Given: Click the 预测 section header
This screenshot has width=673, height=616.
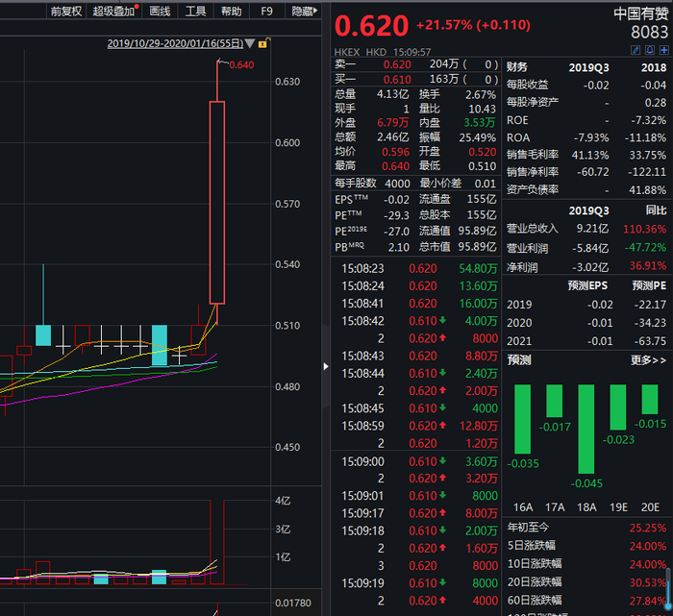Looking at the screenshot, I should [x=519, y=360].
